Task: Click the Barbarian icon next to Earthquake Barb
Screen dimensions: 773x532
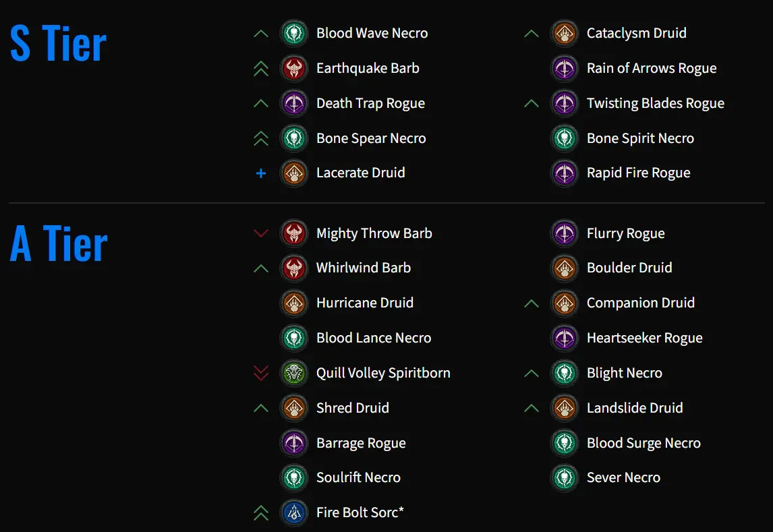Action: (x=294, y=68)
